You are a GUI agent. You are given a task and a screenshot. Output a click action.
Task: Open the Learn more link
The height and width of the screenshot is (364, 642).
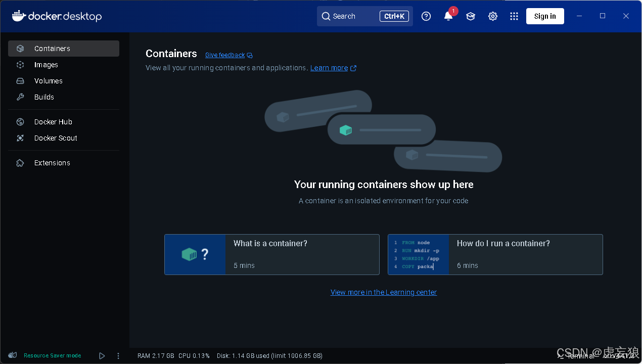[x=329, y=68]
